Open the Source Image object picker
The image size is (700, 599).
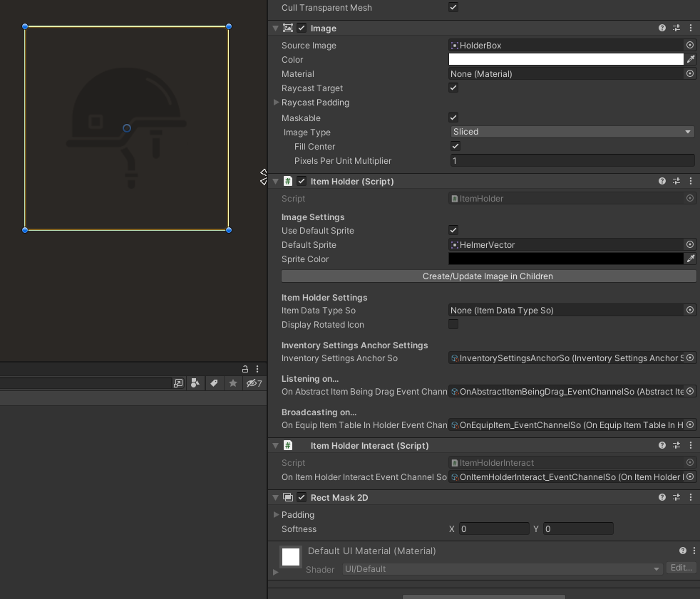[689, 44]
